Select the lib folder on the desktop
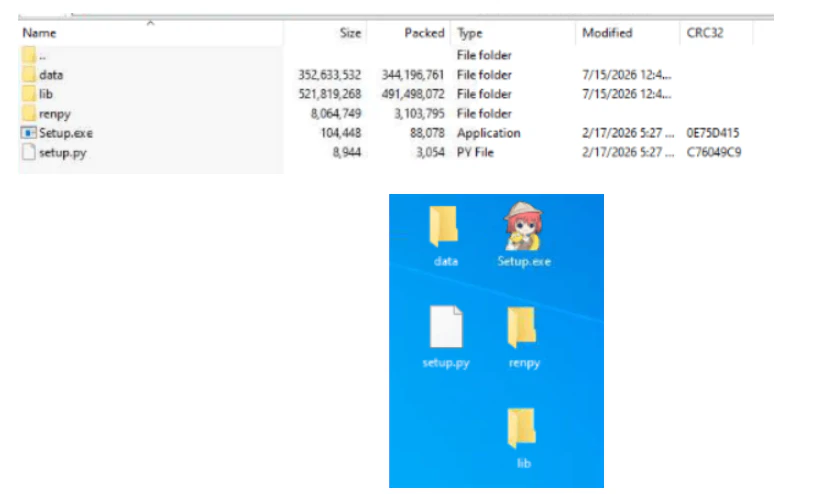Image resolution: width=817 pixels, height=494 pixels. pyautogui.click(x=522, y=428)
